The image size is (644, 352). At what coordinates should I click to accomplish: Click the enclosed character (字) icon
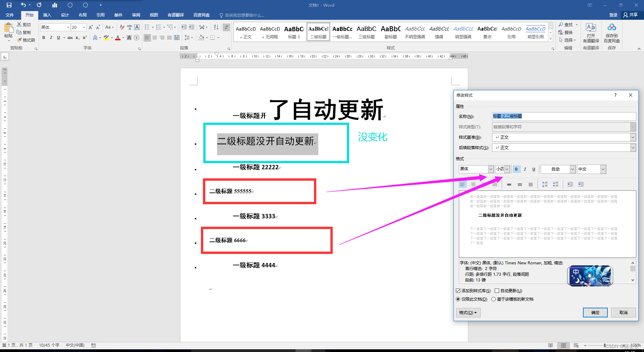[137, 38]
